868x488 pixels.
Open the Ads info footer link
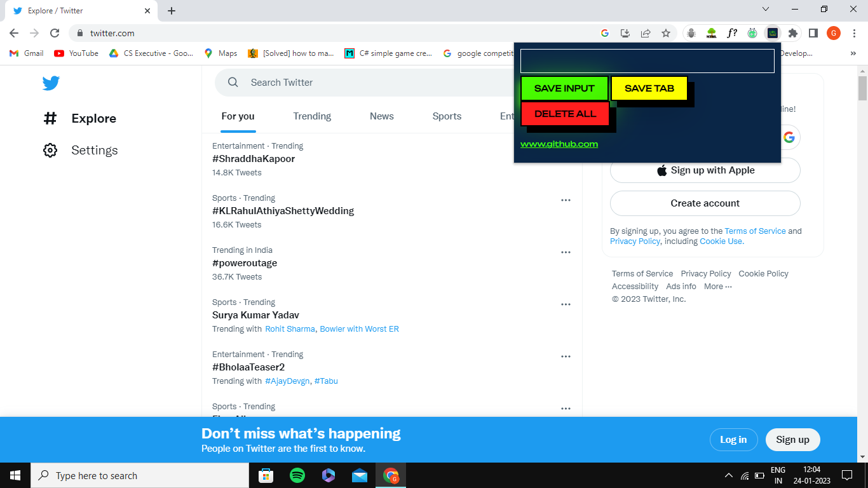[681, 287]
